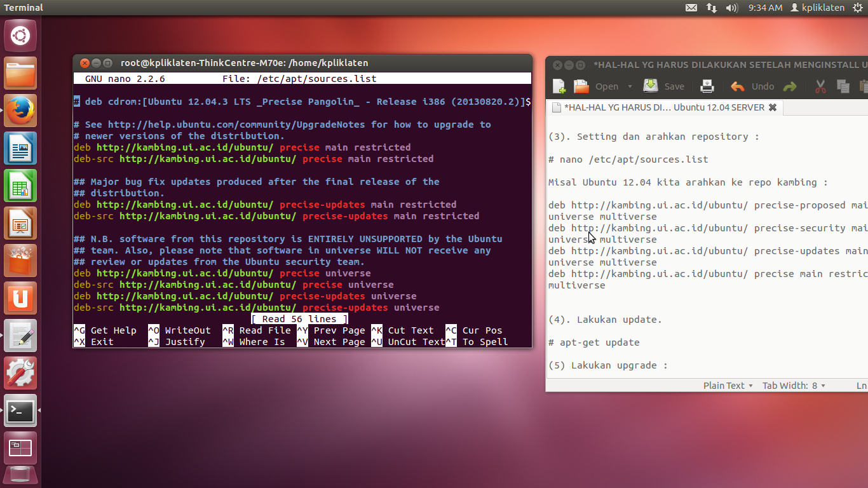868x488 pixels.
Task: Click '# apt-get update' line in gedit
Action: click(594, 342)
